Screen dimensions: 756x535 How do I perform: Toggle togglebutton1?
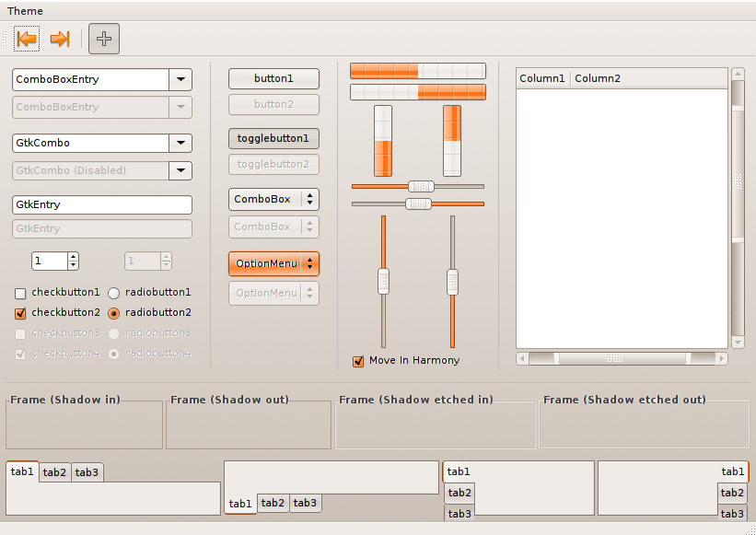pos(273,138)
